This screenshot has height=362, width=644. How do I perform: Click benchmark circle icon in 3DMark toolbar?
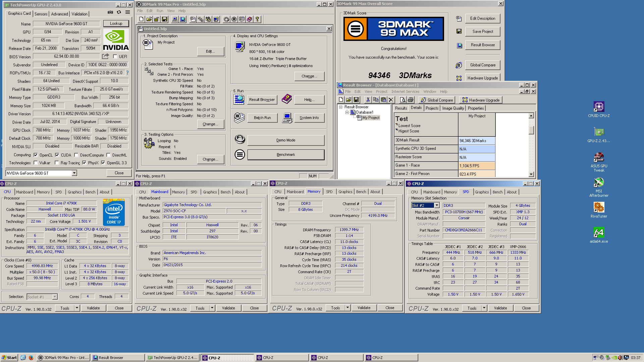click(234, 19)
